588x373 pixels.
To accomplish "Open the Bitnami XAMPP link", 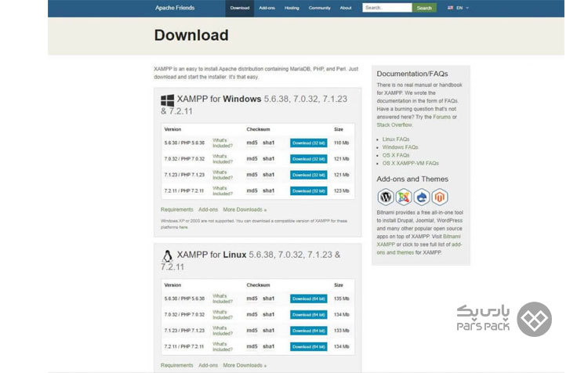I will pos(419,241).
